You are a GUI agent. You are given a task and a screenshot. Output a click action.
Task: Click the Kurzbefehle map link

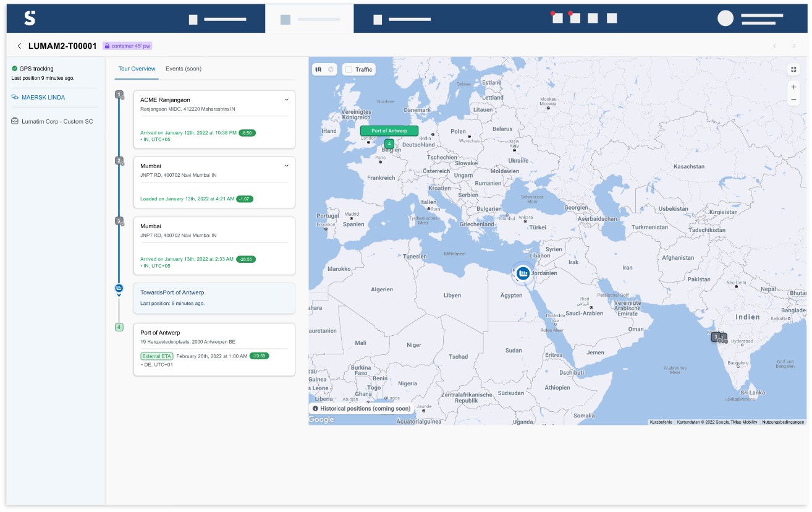pyautogui.click(x=661, y=422)
